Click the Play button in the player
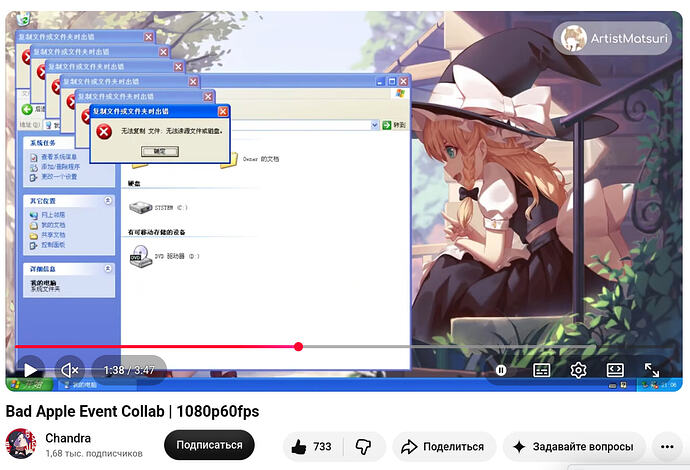 tap(30, 370)
